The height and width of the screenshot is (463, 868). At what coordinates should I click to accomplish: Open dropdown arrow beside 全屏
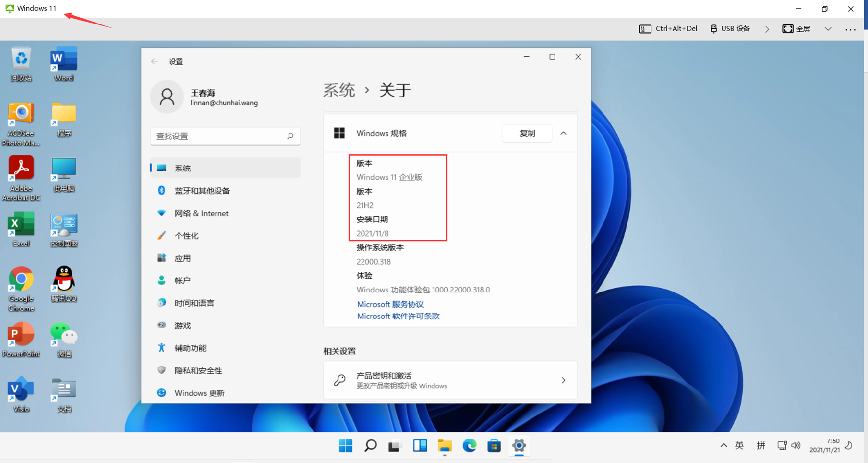coord(828,29)
